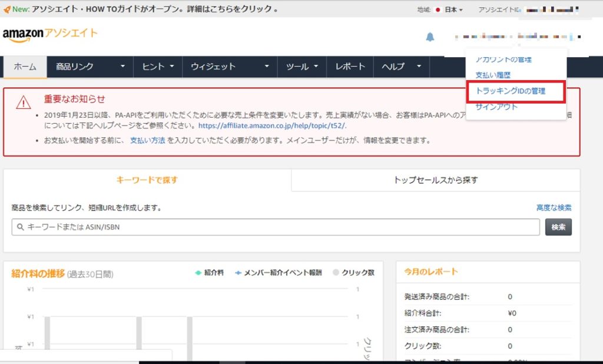The image size is (603, 364).
Task: Click the warning triangle icon in notice
Action: pyautogui.click(x=24, y=102)
